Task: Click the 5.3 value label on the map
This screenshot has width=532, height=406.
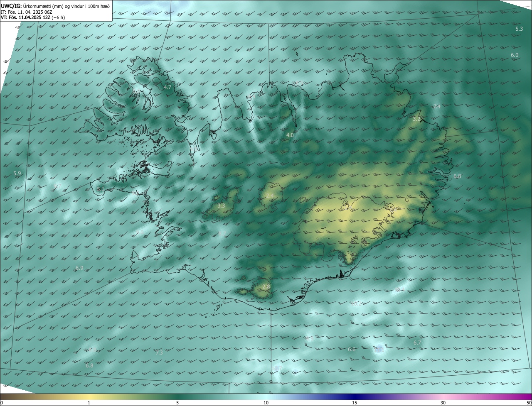Action: (x=519, y=29)
